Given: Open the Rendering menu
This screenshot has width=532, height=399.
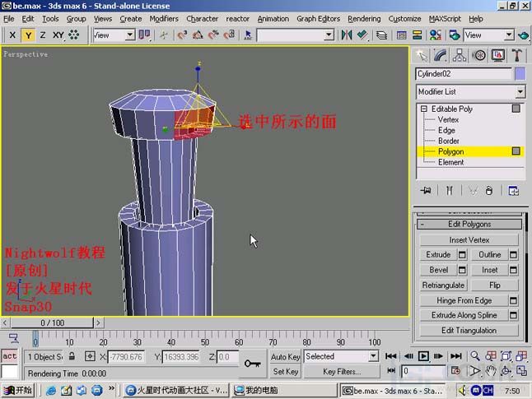Looking at the screenshot, I should [x=364, y=19].
